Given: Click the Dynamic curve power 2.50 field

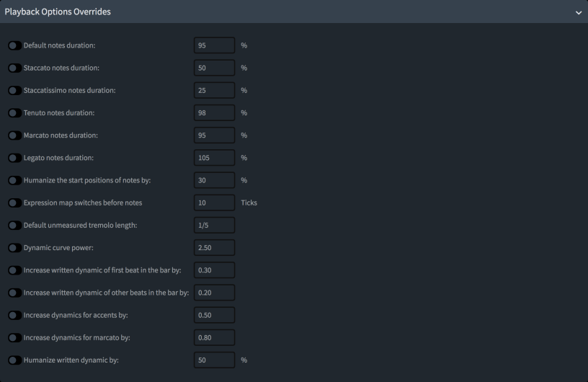Looking at the screenshot, I should [214, 248].
